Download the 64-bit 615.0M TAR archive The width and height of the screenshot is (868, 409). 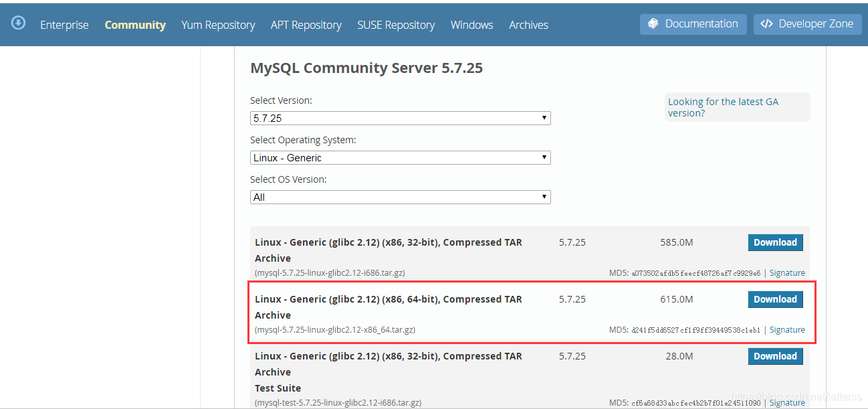(775, 299)
